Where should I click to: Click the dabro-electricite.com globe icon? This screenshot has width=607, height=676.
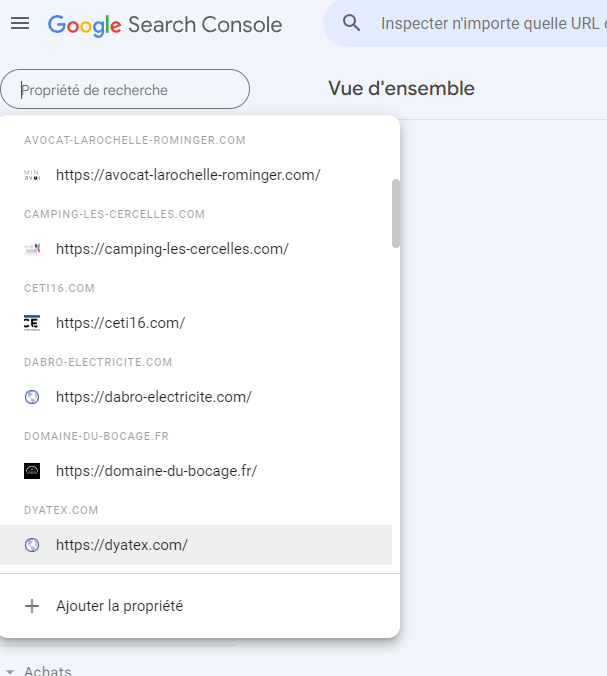32,397
